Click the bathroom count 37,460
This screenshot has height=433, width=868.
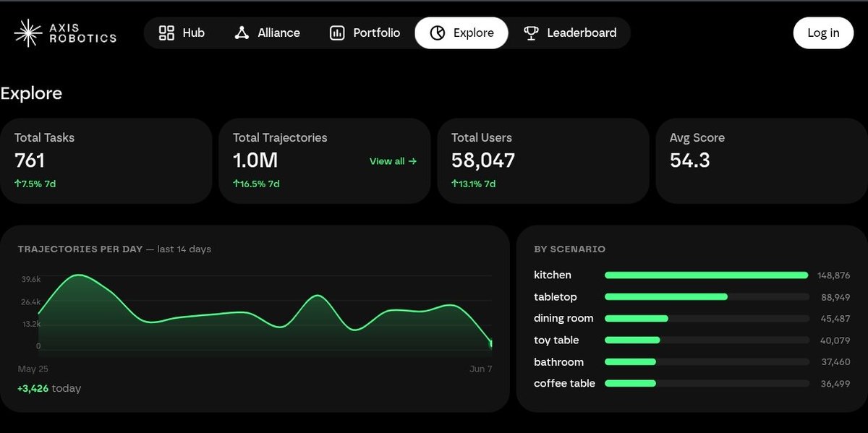point(835,362)
